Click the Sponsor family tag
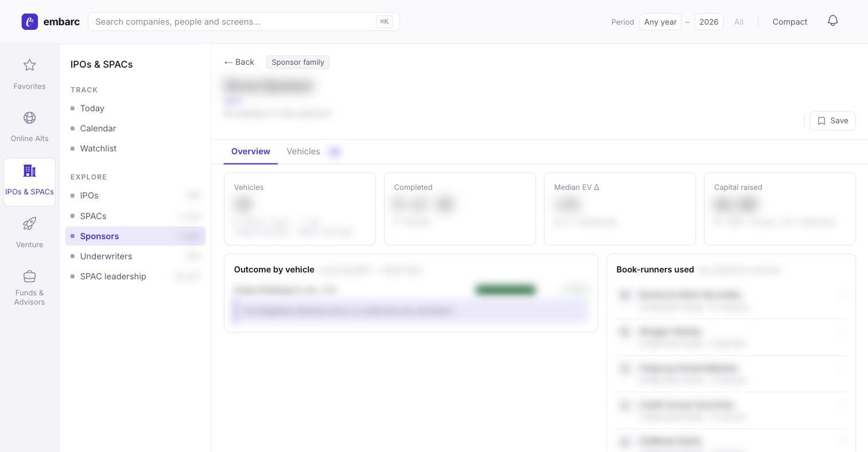 coord(298,62)
